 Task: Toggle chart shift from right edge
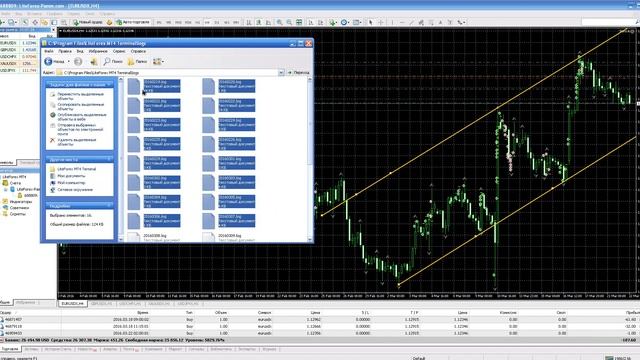click(320, 22)
